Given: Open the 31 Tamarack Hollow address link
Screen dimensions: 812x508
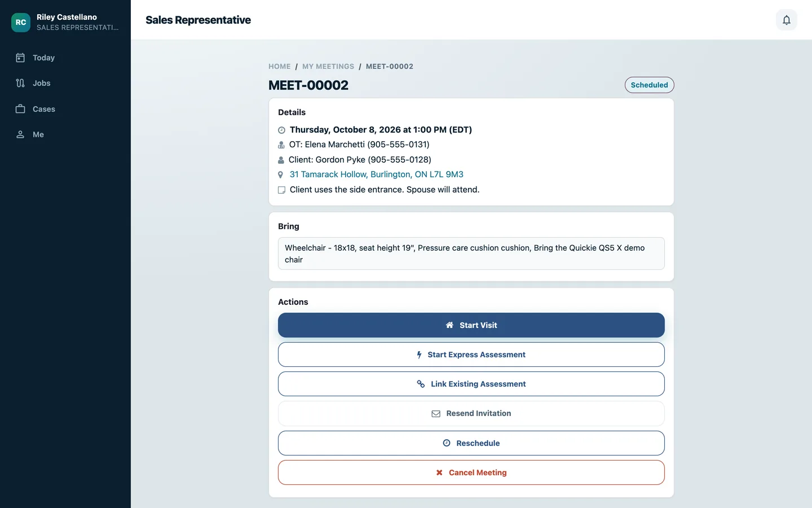Looking at the screenshot, I should tap(376, 174).
